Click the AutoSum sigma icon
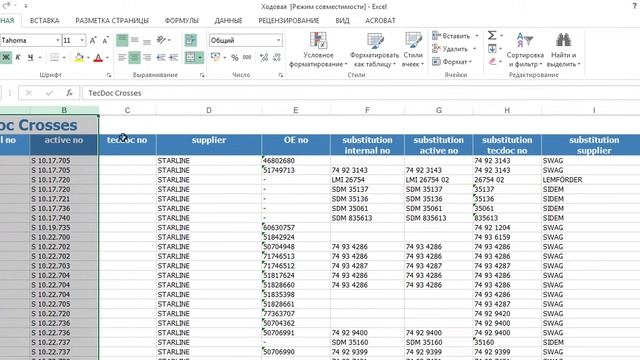 492,36
